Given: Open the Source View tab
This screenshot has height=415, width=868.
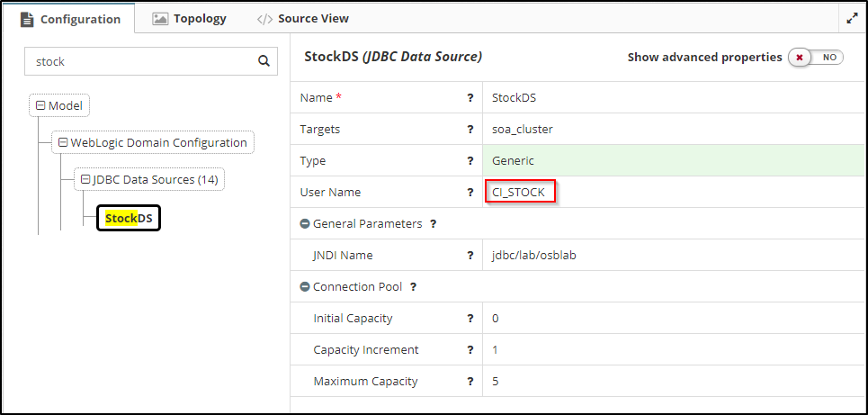Looking at the screenshot, I should click(303, 18).
